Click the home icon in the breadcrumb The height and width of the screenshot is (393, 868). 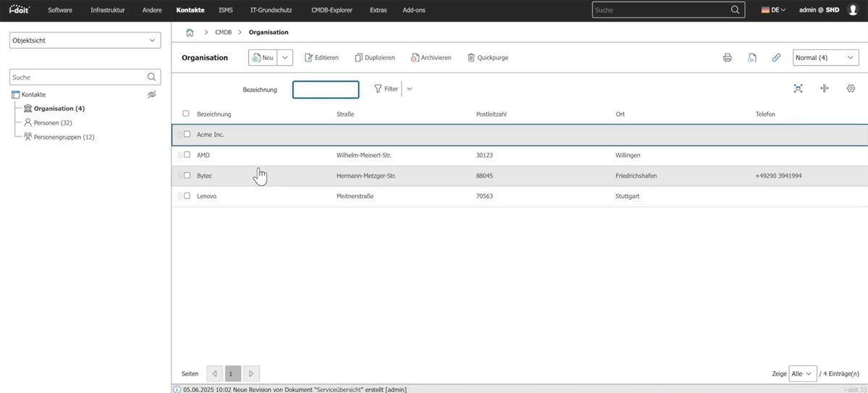[190, 33]
